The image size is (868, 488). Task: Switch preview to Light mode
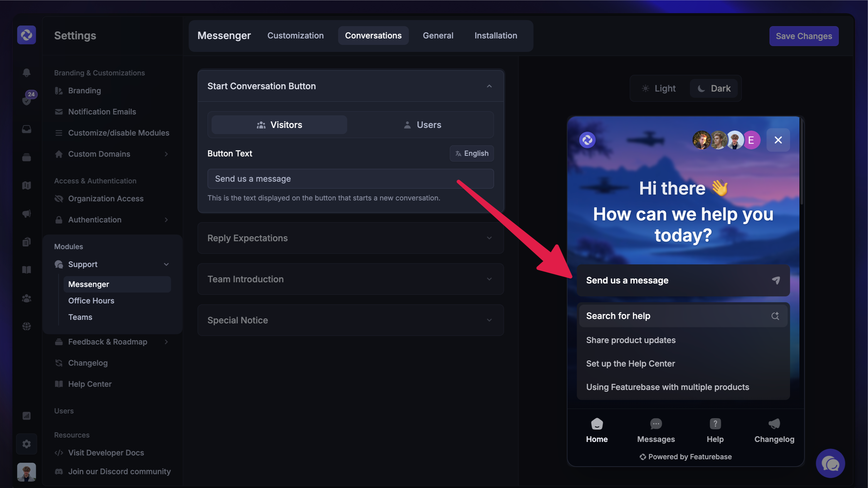[659, 89]
